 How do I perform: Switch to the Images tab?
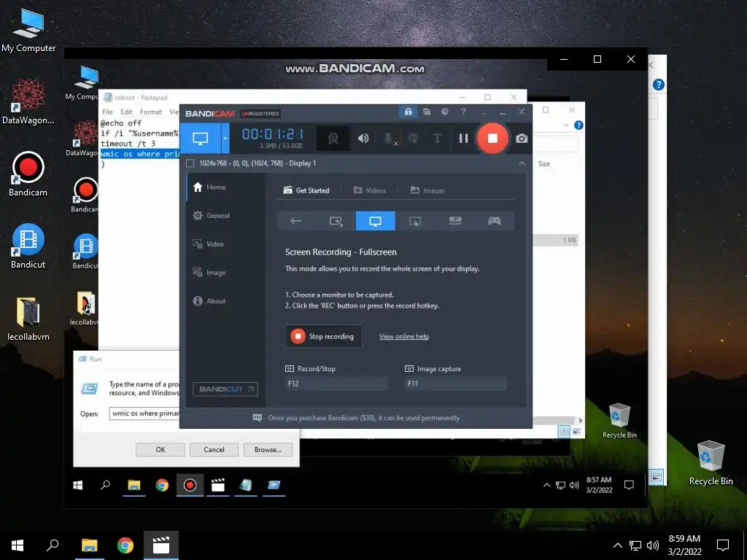coord(427,190)
